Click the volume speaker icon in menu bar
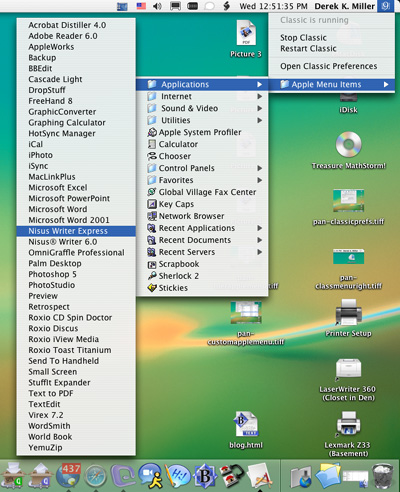This screenshot has width=400, height=492. coord(157,6)
